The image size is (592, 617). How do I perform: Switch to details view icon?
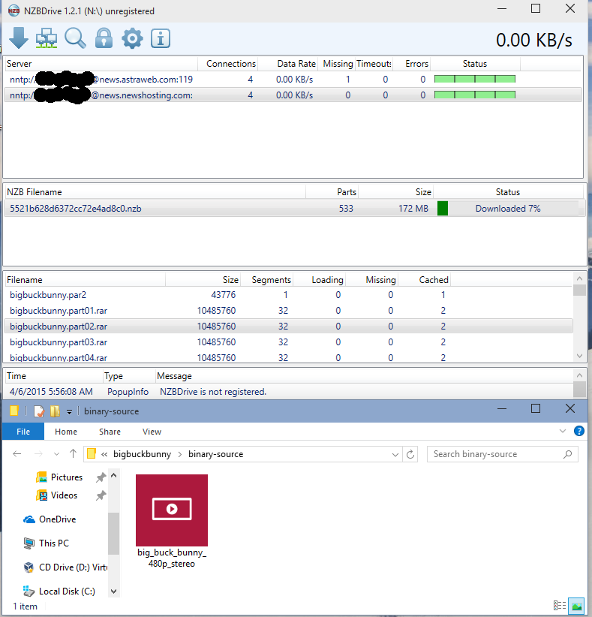coord(560,605)
